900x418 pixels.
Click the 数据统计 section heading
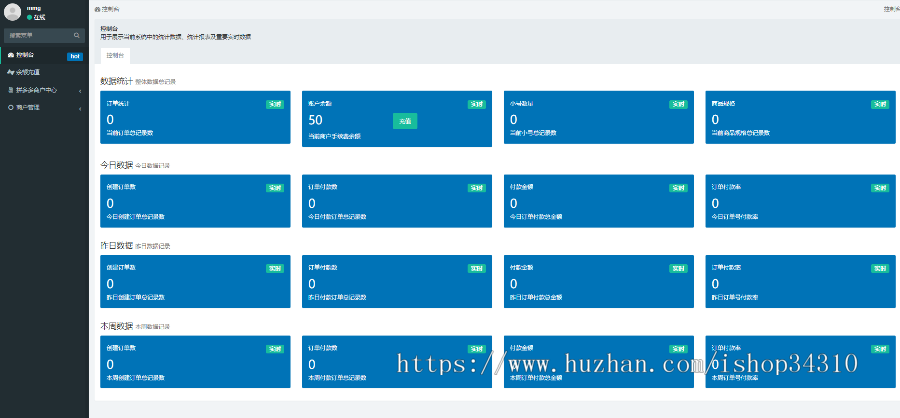click(x=117, y=81)
